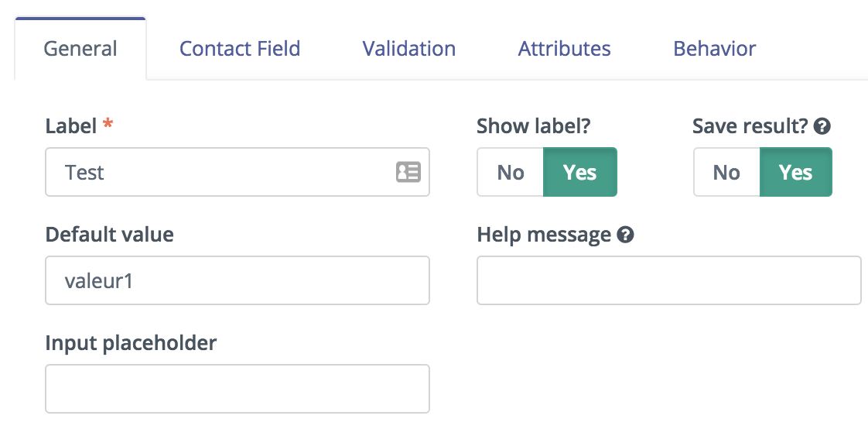Set Show label to Yes

click(579, 172)
